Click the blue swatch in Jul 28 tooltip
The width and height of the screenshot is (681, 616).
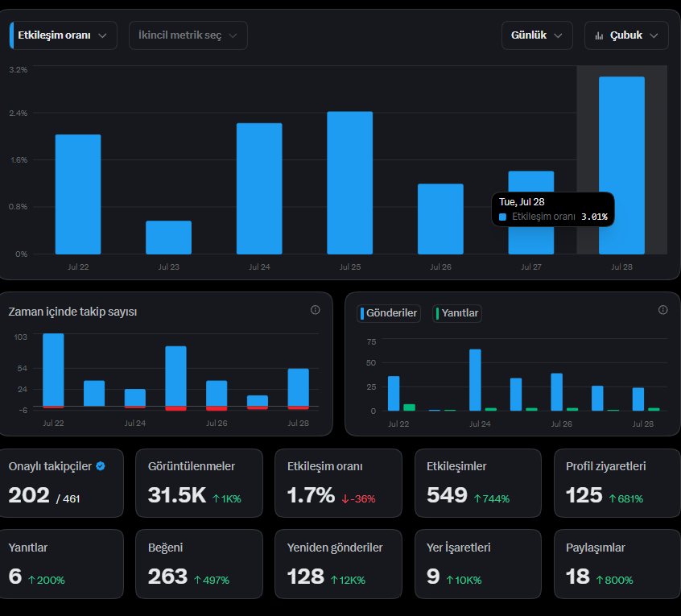(x=502, y=217)
